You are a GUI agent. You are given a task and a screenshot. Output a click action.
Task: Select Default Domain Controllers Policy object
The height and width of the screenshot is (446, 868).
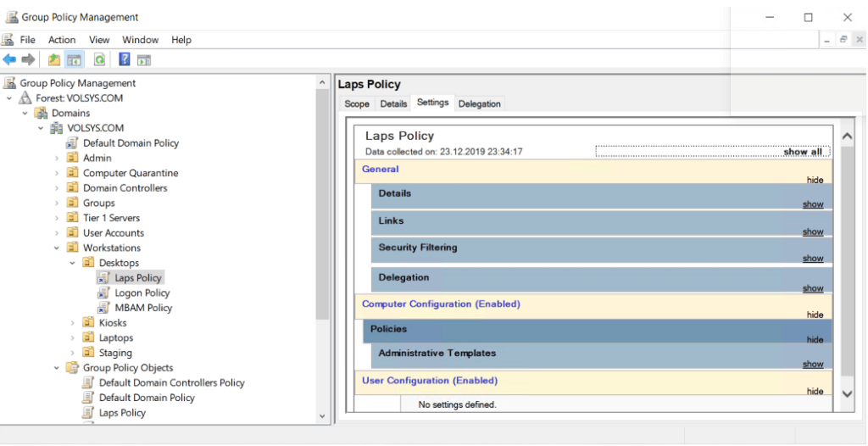(x=171, y=382)
